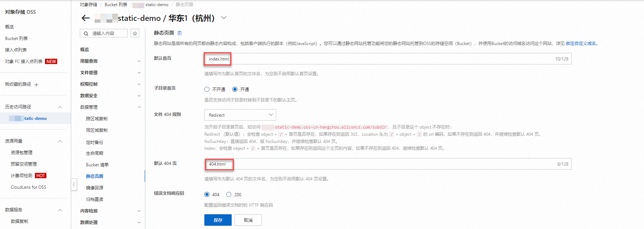644x229 pixels.
Task: Click the HOT badge beside 计费项检测
Action: pos(41,176)
